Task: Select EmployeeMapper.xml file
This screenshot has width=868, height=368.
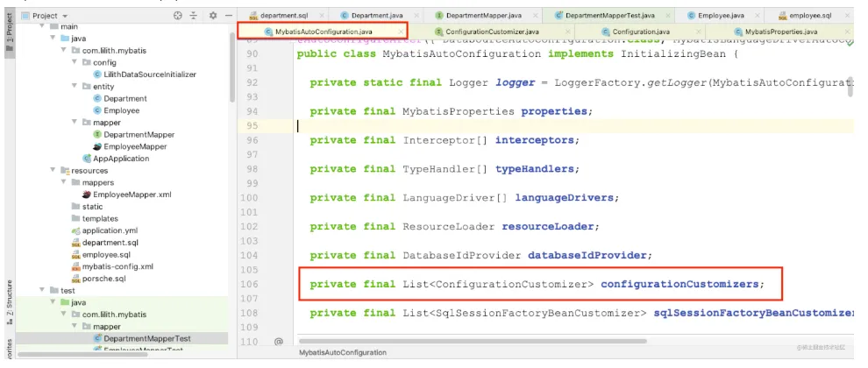Action: (132, 195)
